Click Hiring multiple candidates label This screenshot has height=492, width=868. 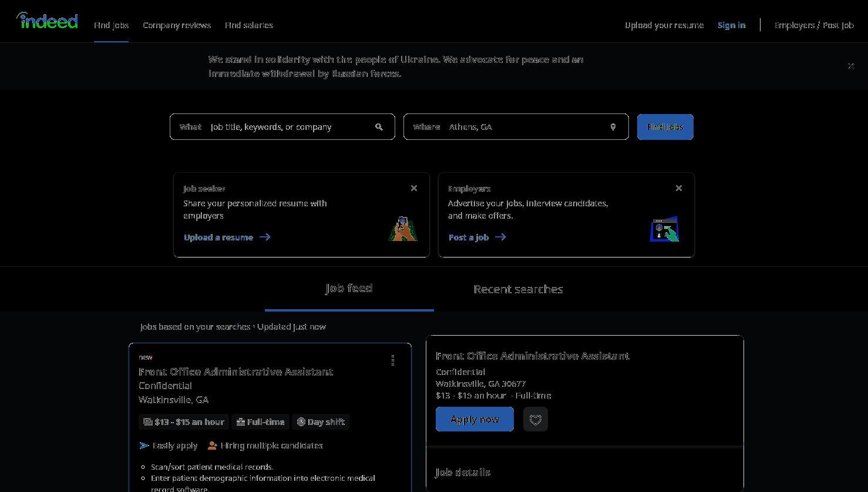[x=272, y=446]
